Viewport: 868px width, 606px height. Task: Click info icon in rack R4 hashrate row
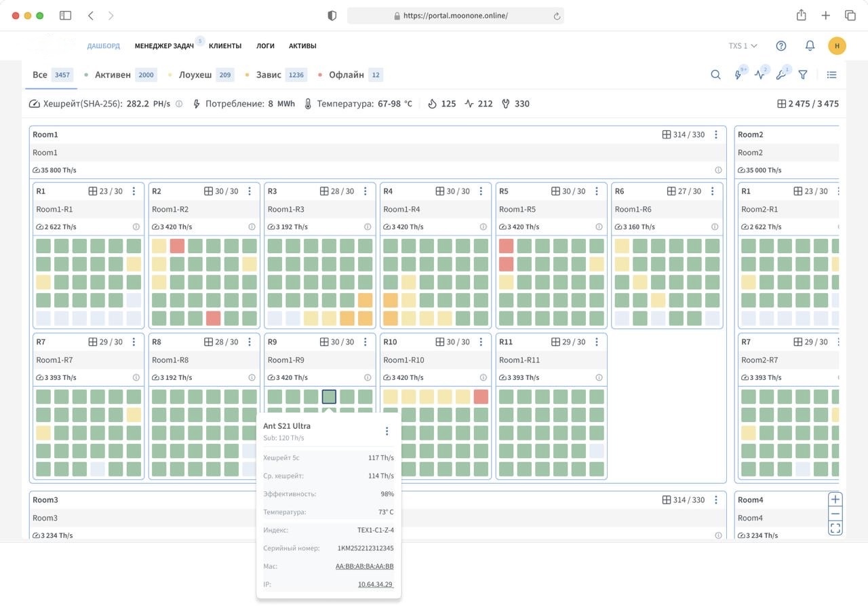tap(484, 227)
